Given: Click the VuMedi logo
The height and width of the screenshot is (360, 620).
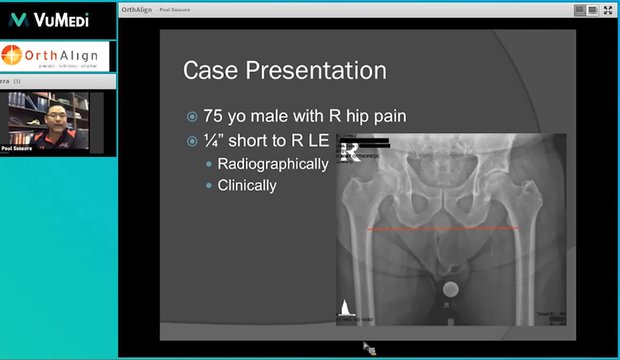Looking at the screenshot, I should (x=49, y=20).
